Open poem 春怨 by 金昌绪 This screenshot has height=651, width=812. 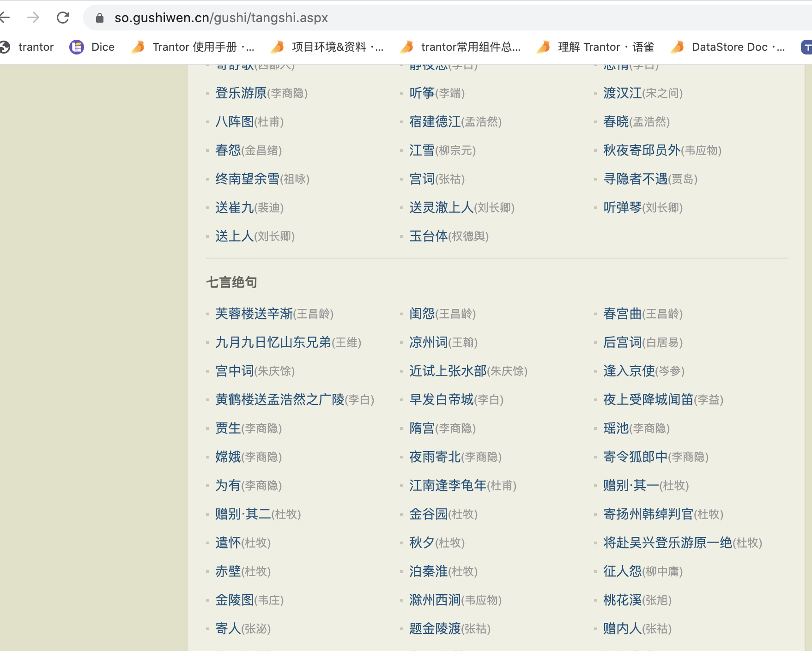pos(228,151)
